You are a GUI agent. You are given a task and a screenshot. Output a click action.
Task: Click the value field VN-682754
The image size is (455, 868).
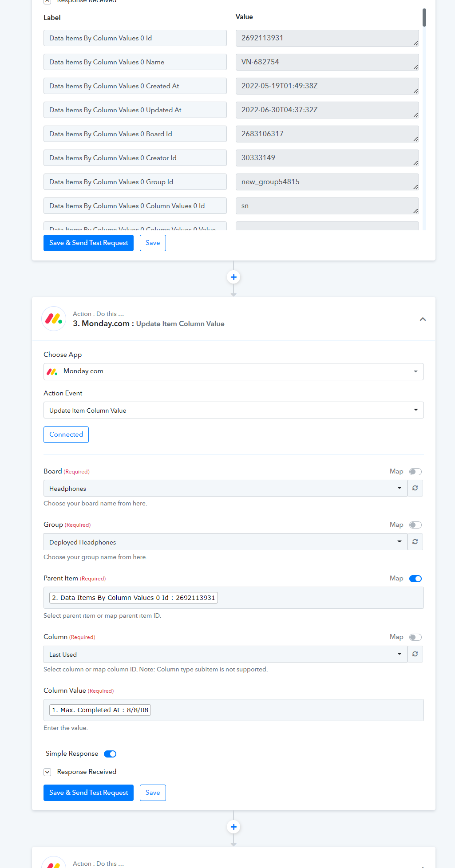[x=327, y=62]
